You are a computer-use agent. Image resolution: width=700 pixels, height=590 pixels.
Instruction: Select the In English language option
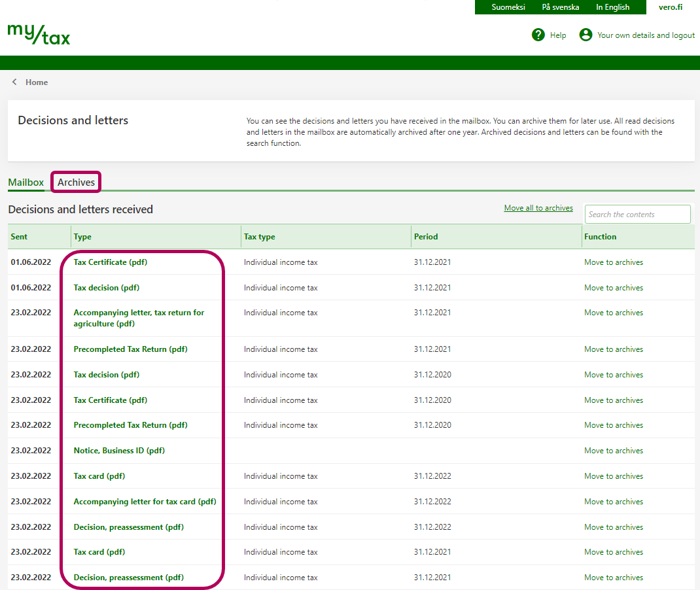(x=612, y=7)
